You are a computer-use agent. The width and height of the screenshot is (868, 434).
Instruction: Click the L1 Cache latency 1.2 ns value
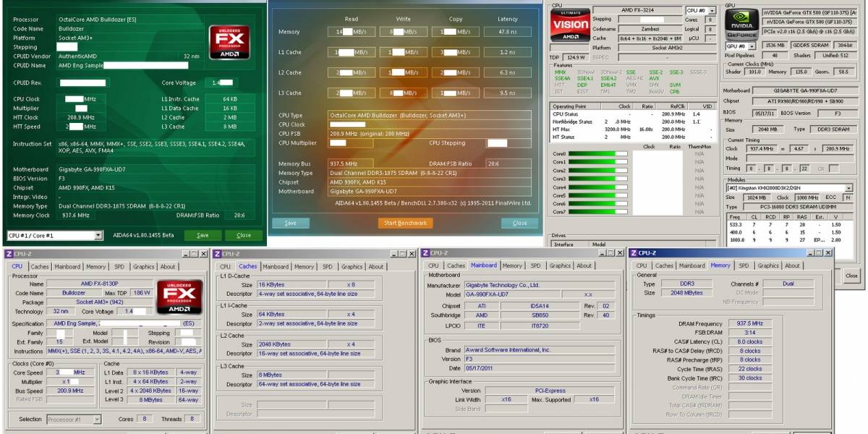tap(508, 52)
